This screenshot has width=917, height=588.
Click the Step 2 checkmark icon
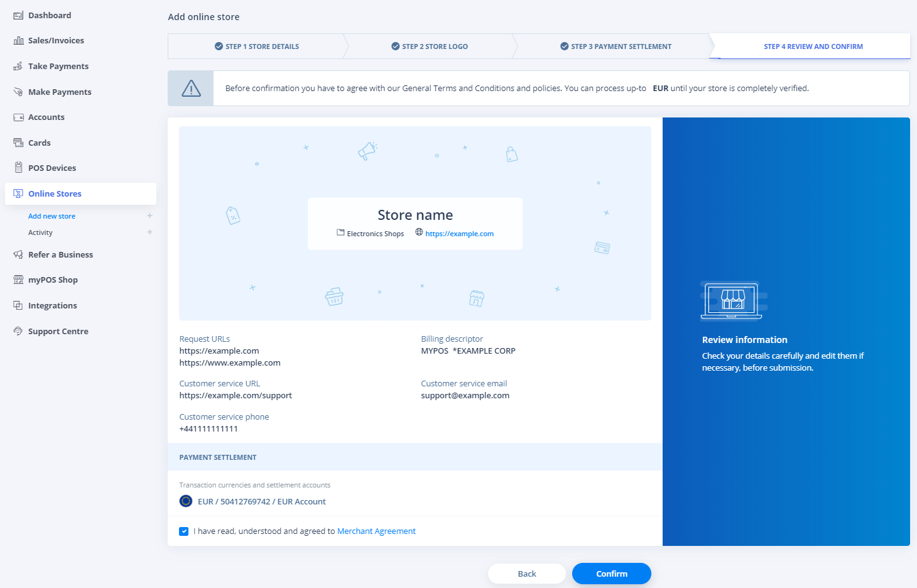coord(395,46)
